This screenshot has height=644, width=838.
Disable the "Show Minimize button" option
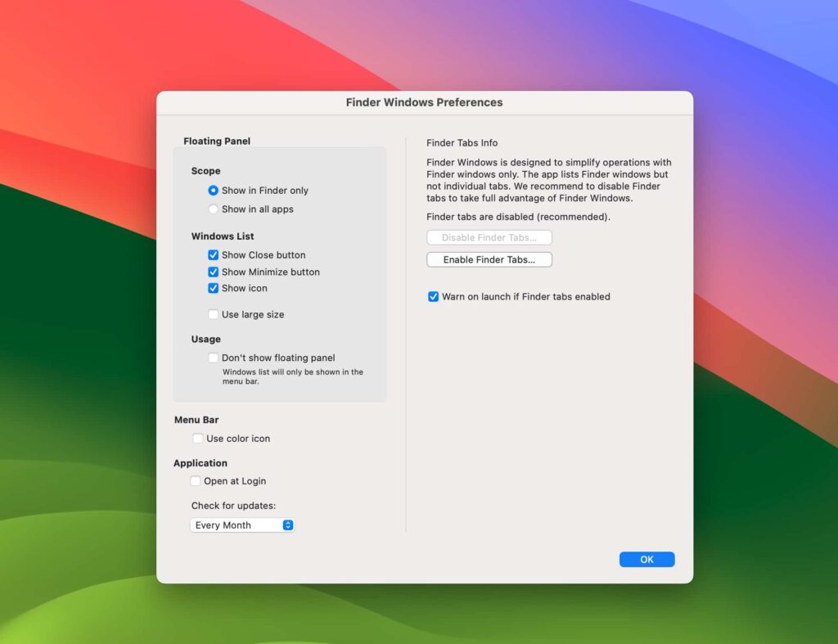click(213, 272)
